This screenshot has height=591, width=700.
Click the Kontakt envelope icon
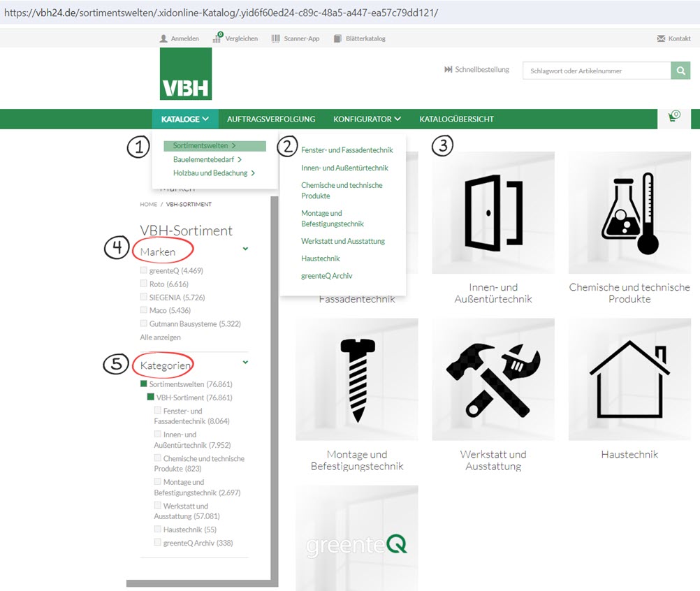click(661, 39)
